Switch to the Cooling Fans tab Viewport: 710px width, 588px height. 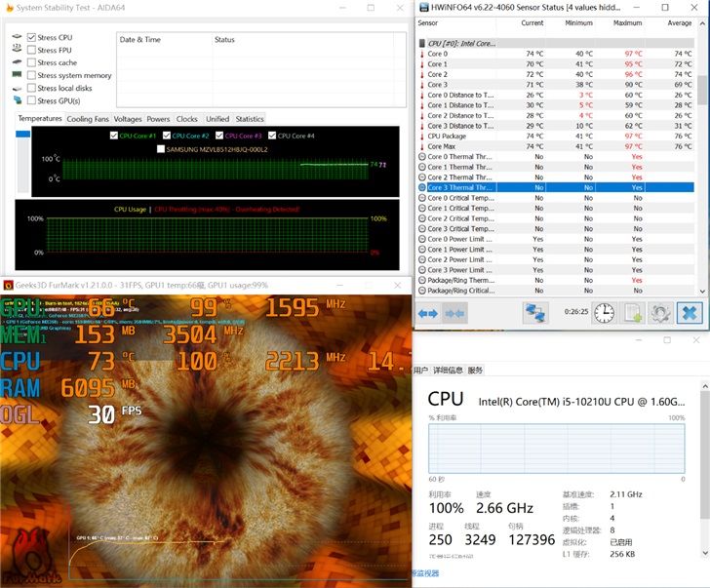click(x=88, y=119)
